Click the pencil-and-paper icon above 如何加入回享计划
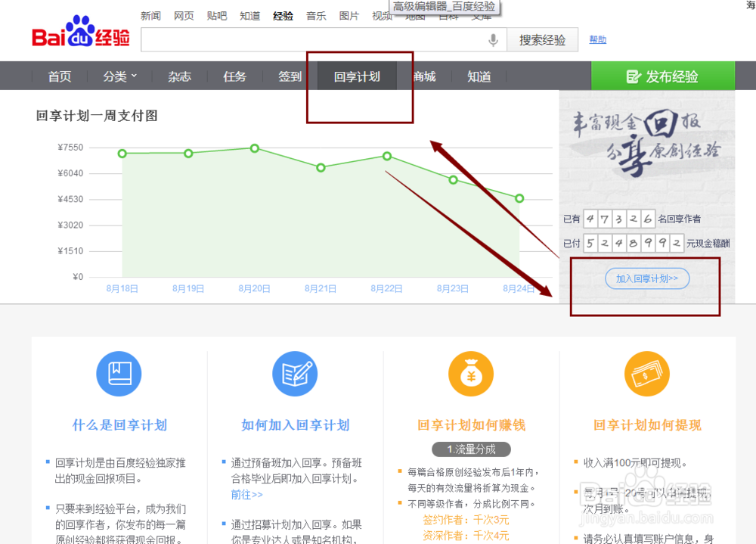Image resolution: width=756 pixels, height=544 pixels. 295,374
